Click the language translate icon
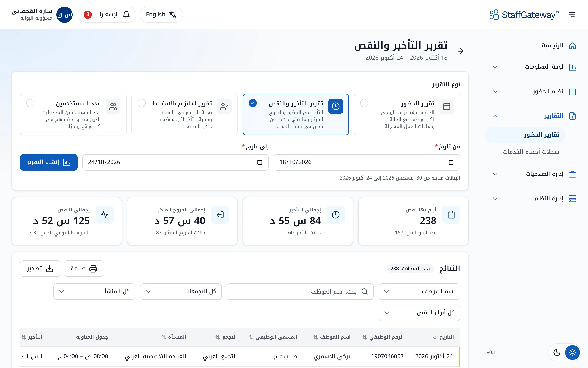Screen dimensions: 588x368 click(173, 15)
